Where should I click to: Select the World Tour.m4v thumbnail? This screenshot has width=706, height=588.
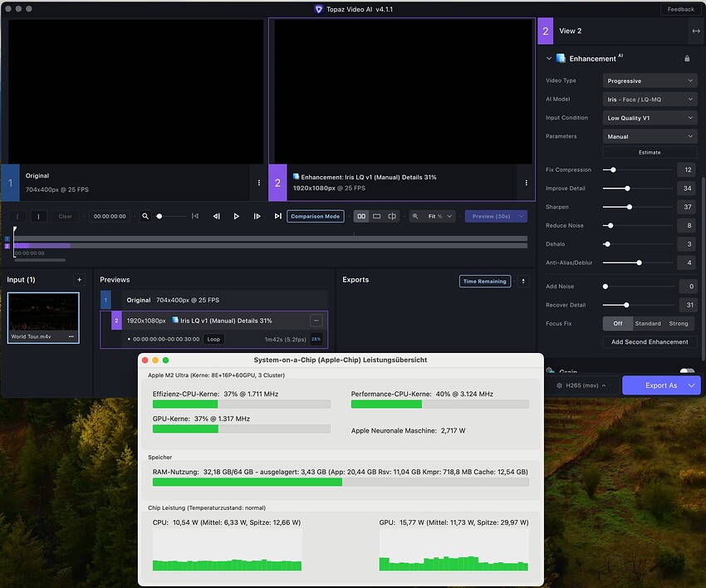pos(43,316)
